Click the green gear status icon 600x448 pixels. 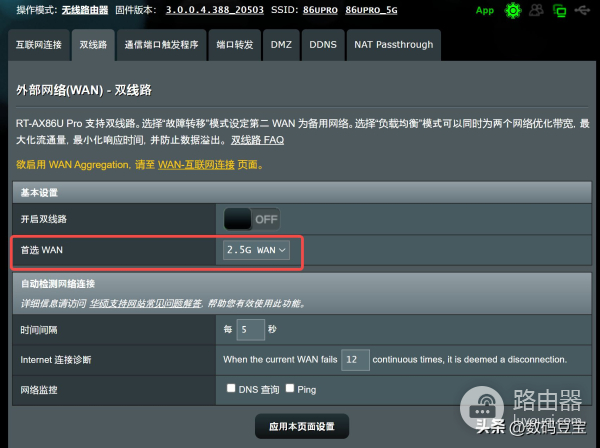[513, 10]
